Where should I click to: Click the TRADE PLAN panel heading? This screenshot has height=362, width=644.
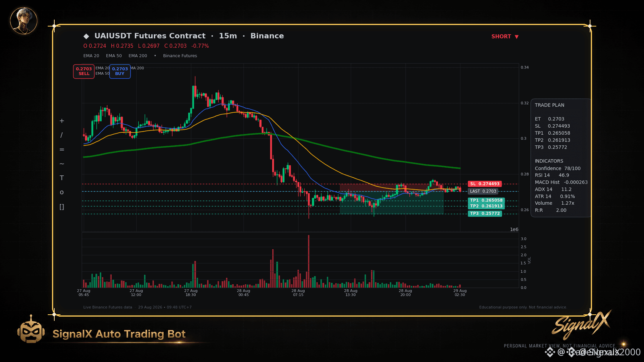(550, 105)
